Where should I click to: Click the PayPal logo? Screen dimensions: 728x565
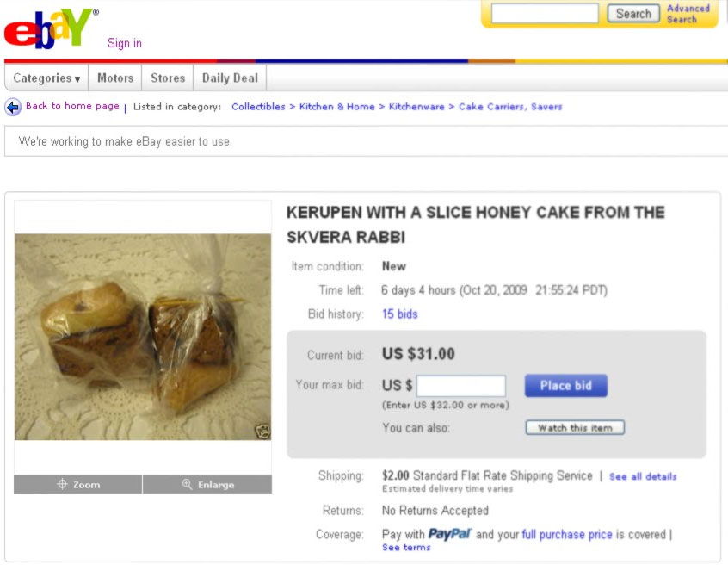(x=450, y=534)
